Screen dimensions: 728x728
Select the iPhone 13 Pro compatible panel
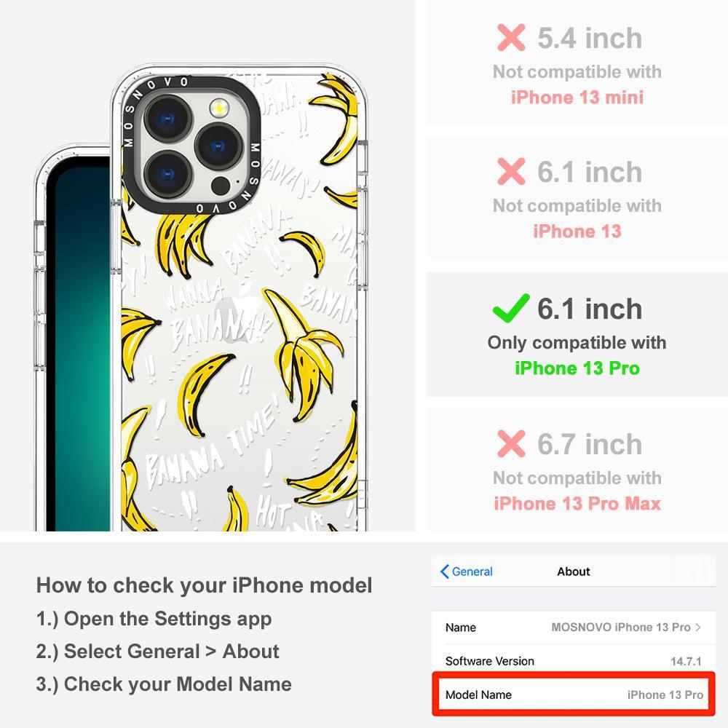coord(577,334)
